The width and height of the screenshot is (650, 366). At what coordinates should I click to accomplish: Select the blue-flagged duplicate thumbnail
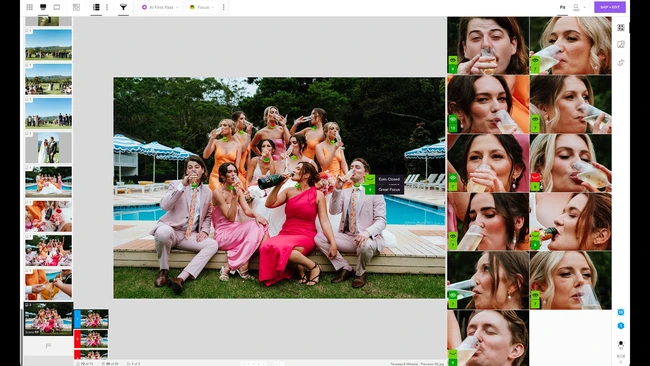[x=91, y=319]
